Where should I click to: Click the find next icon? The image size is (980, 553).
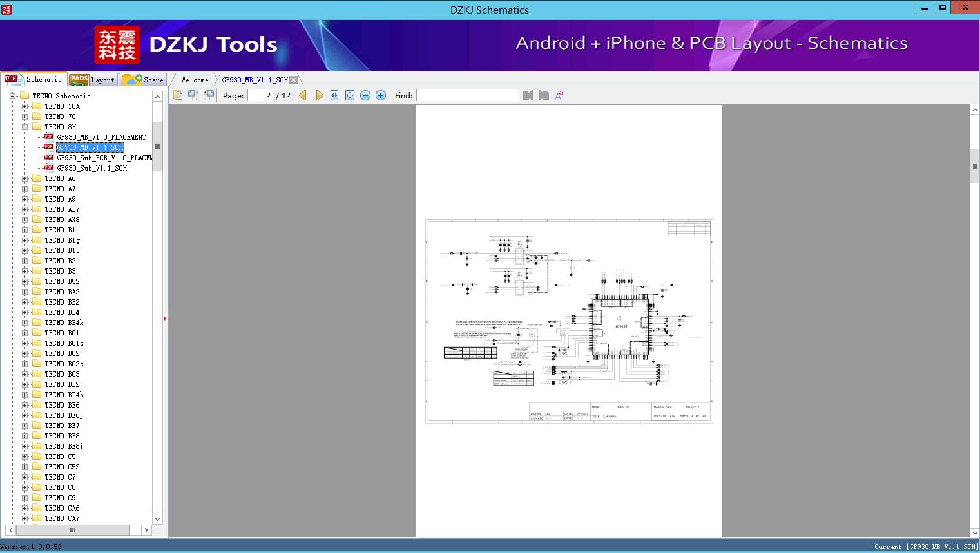(544, 95)
